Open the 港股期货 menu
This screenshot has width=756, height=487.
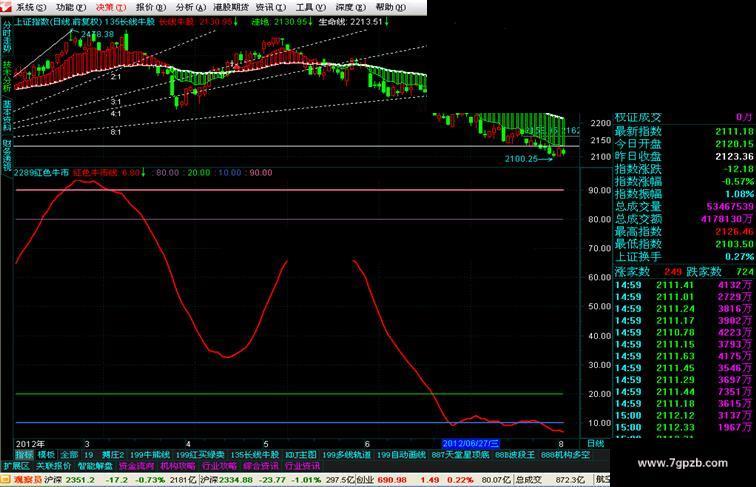[231, 7]
